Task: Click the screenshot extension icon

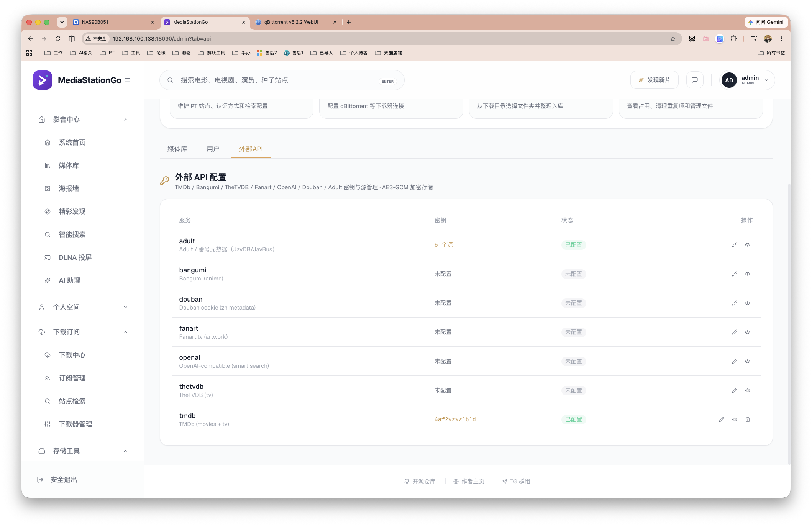Action: (692, 39)
